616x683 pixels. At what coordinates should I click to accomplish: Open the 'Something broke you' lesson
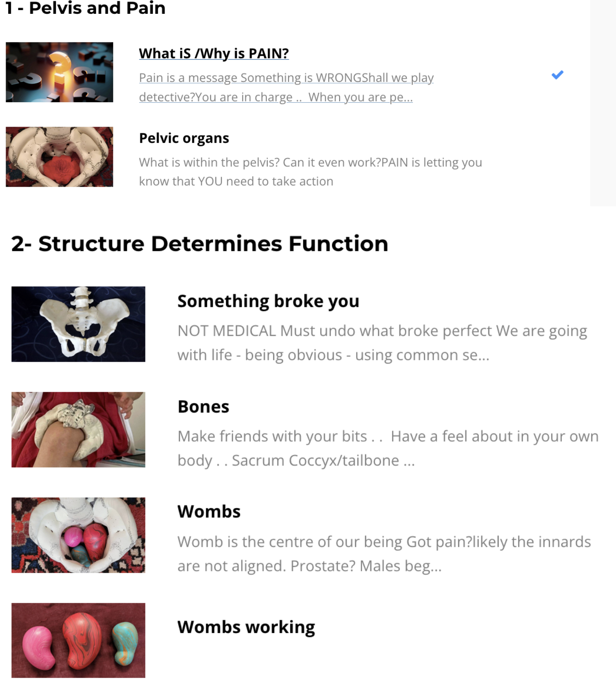tap(268, 301)
